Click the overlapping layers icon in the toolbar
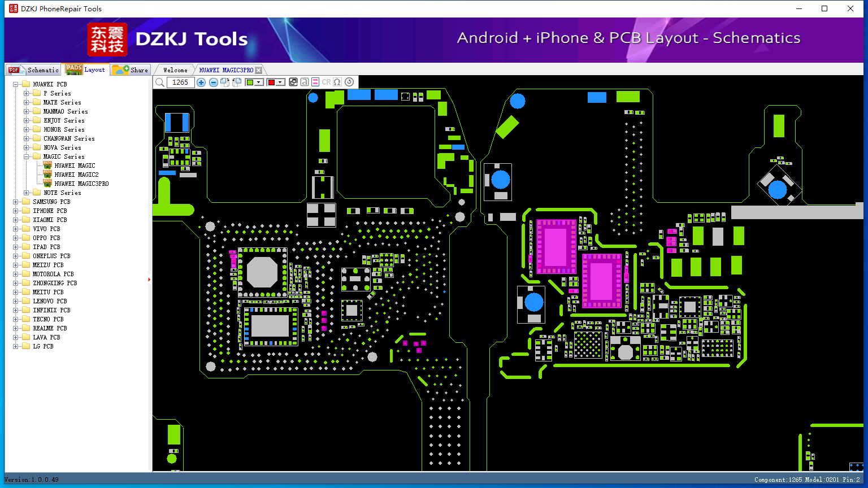This screenshot has width=868, height=488. click(293, 82)
